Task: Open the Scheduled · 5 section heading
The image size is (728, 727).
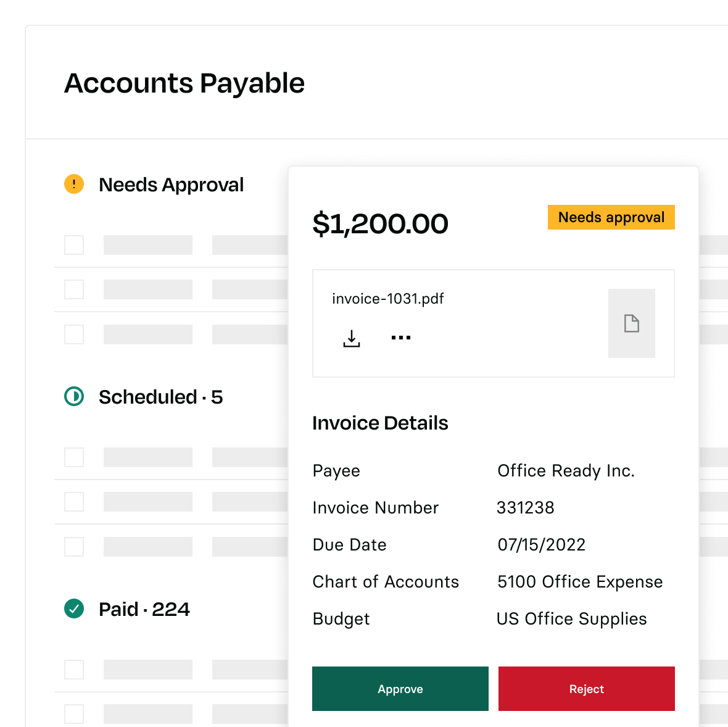Action: click(160, 397)
